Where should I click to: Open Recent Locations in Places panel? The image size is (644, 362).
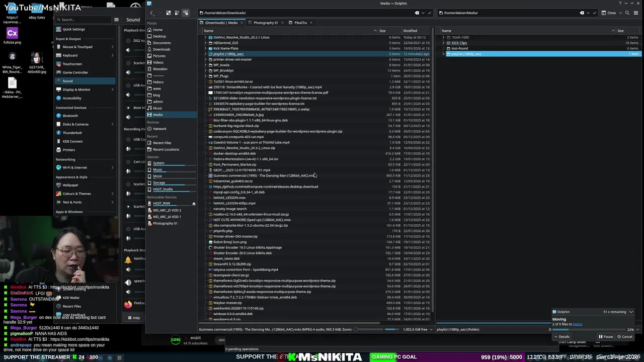pyautogui.click(x=172, y=149)
